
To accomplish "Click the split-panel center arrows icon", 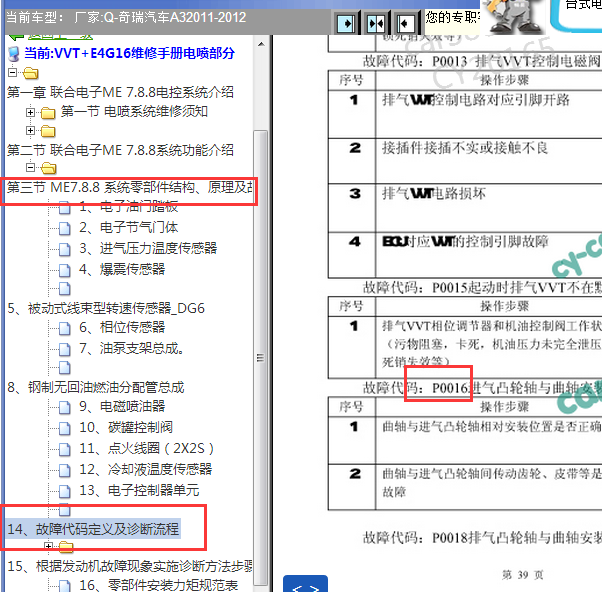I will pos(376,23).
